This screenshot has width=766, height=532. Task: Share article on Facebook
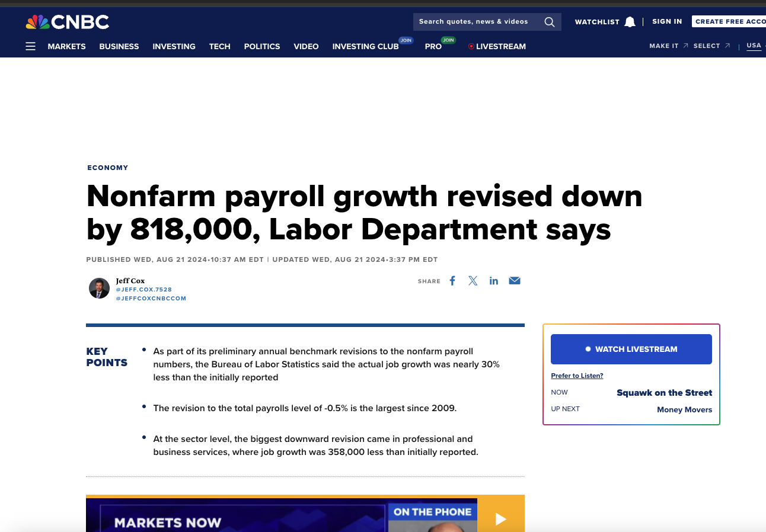(452, 281)
